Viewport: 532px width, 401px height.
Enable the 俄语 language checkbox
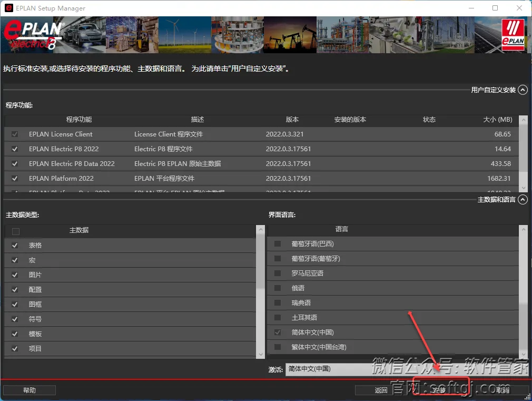point(276,288)
